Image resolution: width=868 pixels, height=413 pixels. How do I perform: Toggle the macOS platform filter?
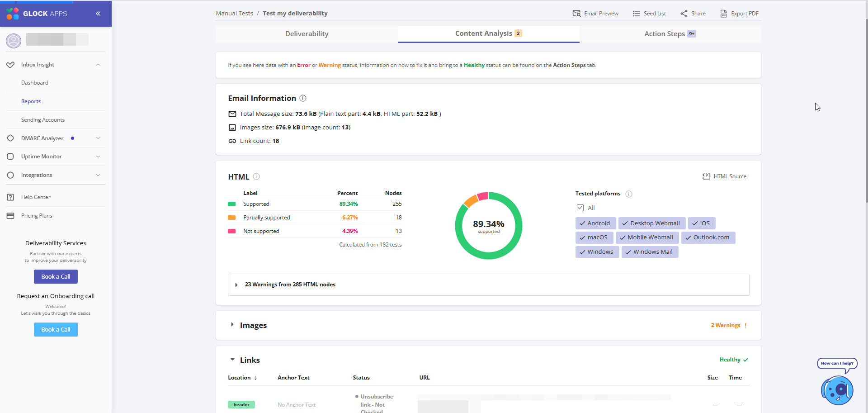pyautogui.click(x=594, y=237)
